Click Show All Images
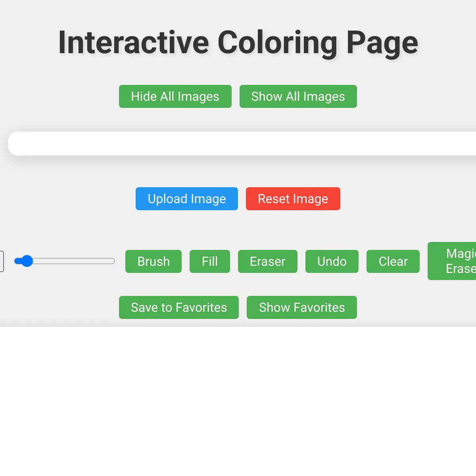Viewport: 476px width, 476px height. (x=298, y=96)
